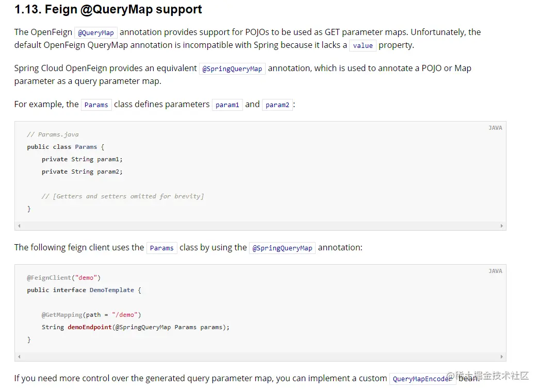This screenshot has width=540, height=392.
Task: Click the value inline code term
Action: pos(363,45)
